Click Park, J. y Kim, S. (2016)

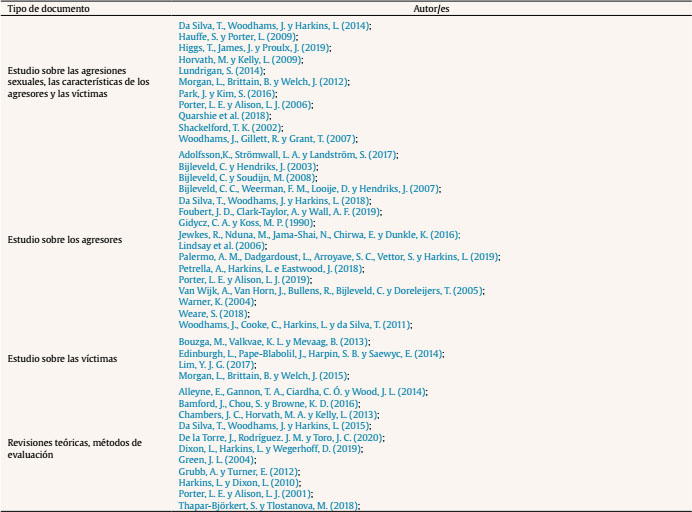(x=227, y=94)
